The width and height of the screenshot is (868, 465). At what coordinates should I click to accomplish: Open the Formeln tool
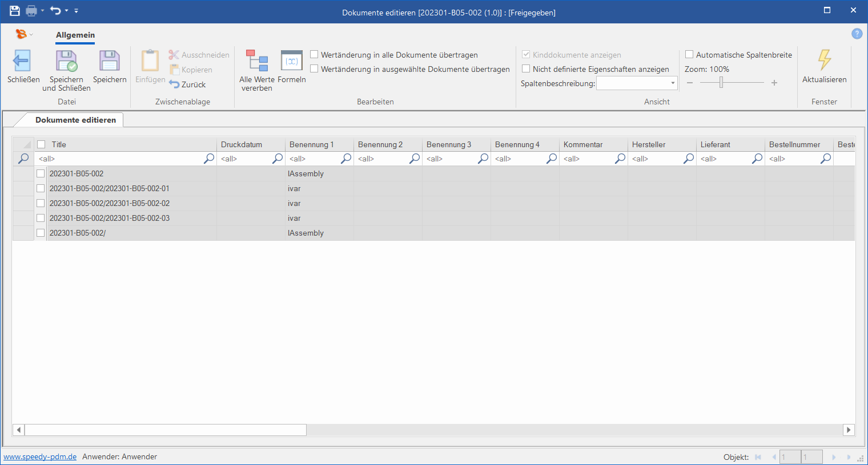point(292,61)
